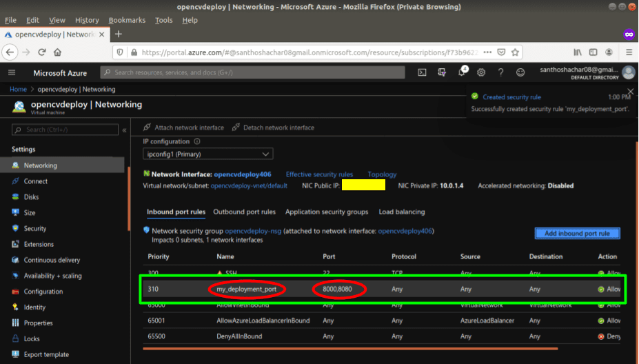
Task: Select the DenyAllInBound rule row
Action: point(381,336)
